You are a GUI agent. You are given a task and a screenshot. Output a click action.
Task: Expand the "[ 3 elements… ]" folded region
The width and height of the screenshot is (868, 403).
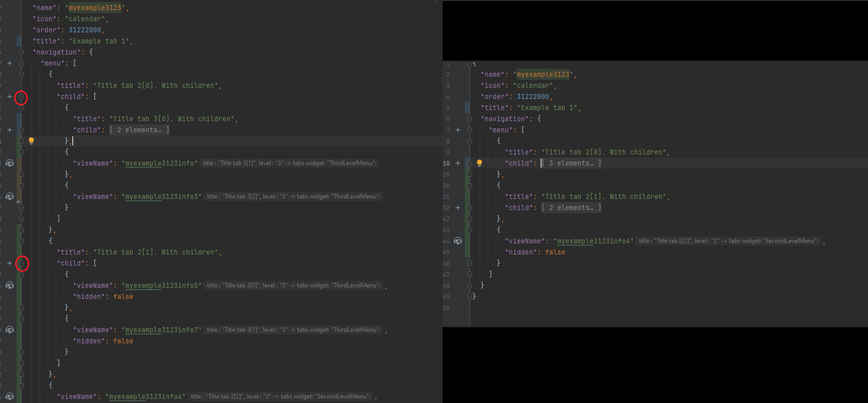pyautogui.click(x=571, y=163)
